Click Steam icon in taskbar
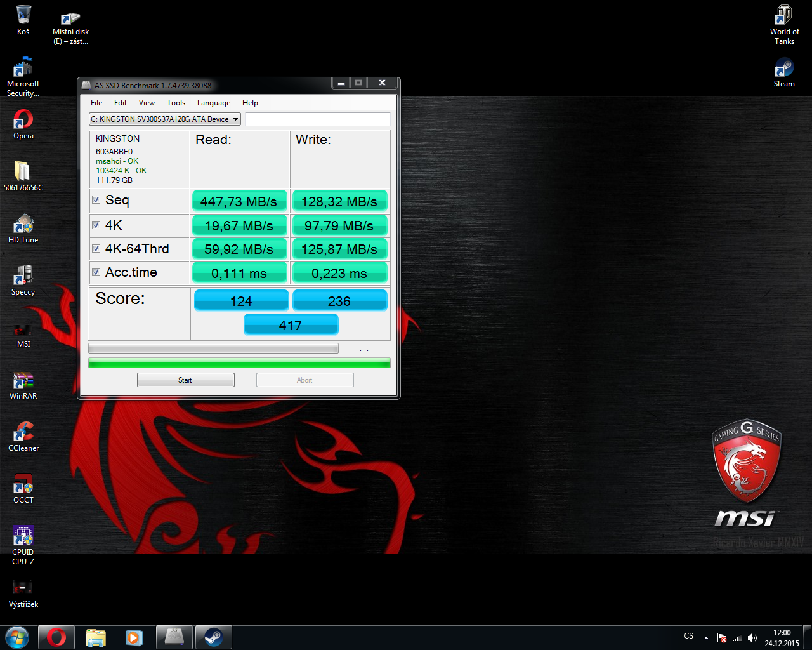The width and height of the screenshot is (812, 650). pyautogui.click(x=213, y=637)
